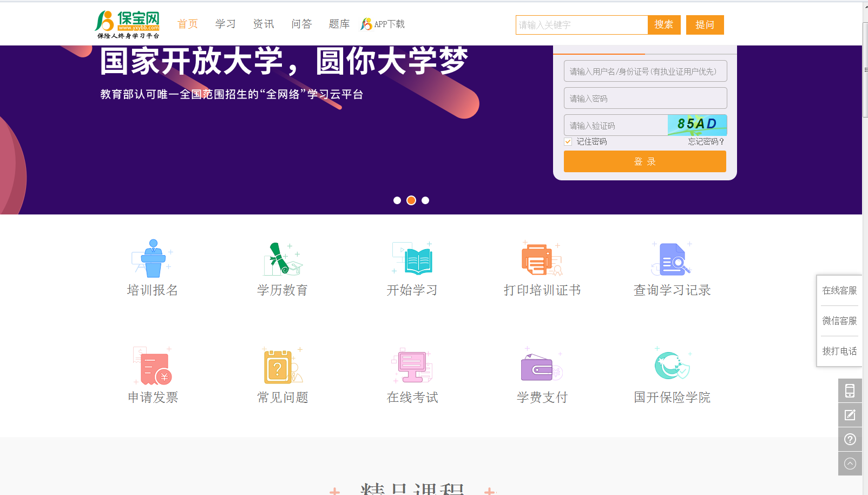Open the 开始学习 book icon
This screenshot has width=868, height=495.
click(x=412, y=259)
